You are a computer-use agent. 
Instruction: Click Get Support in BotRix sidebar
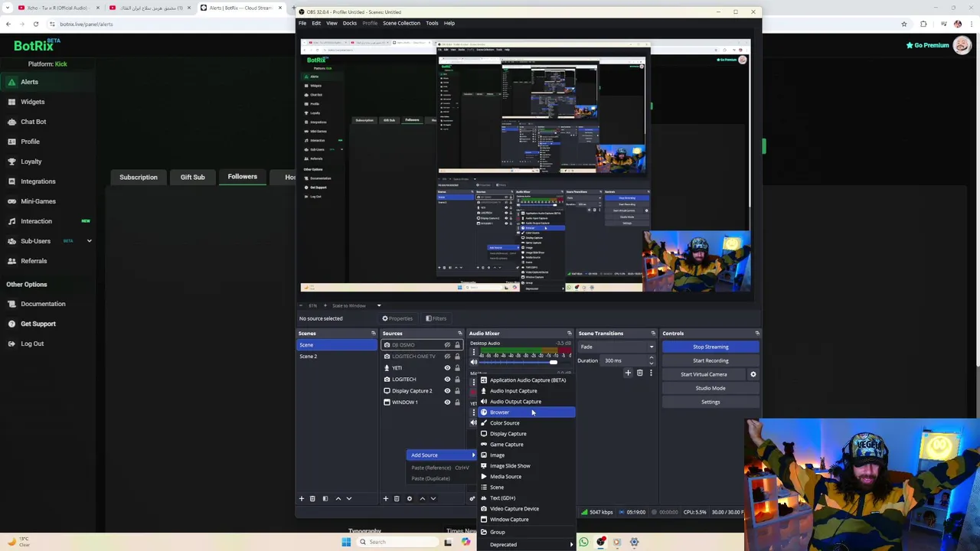tap(38, 324)
